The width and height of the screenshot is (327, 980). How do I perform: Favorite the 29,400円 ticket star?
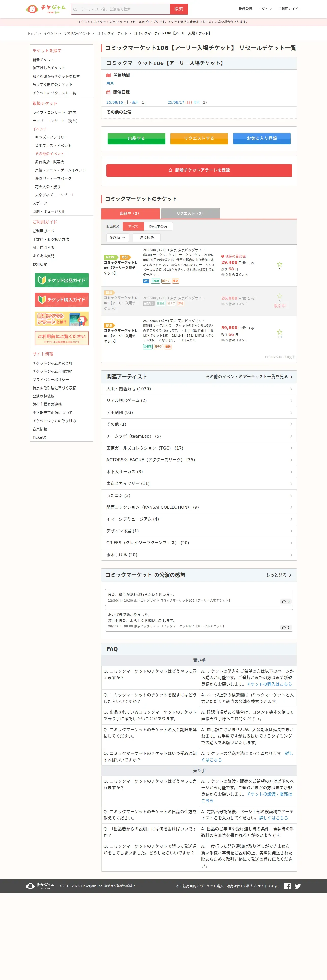(x=279, y=264)
